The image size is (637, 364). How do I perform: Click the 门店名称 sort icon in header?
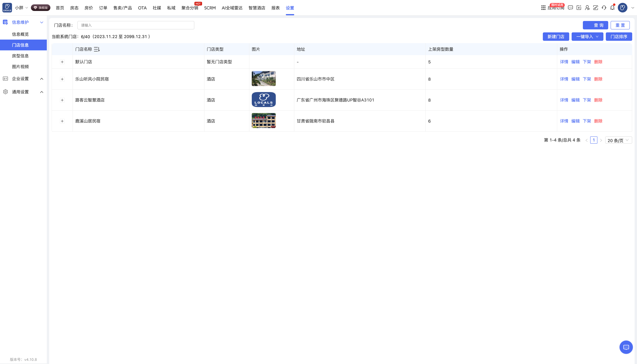tap(97, 49)
